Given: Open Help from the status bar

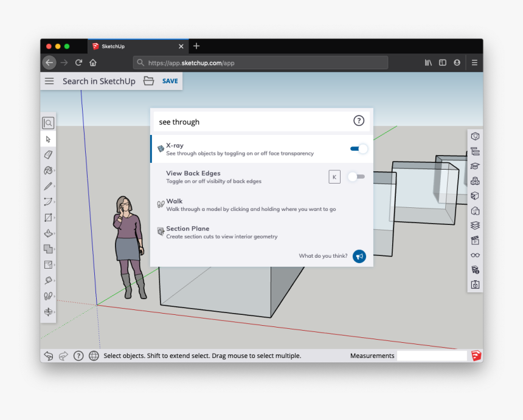Looking at the screenshot, I should coord(78,356).
